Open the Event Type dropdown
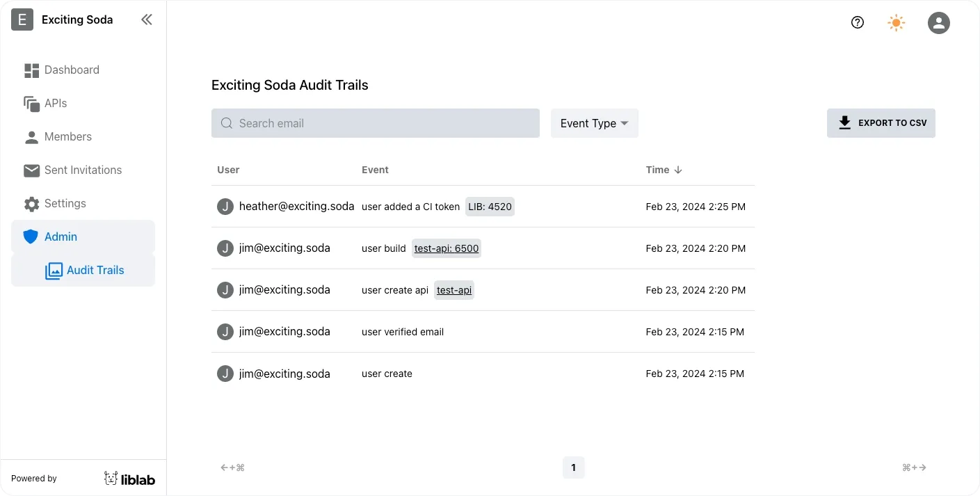 (594, 123)
